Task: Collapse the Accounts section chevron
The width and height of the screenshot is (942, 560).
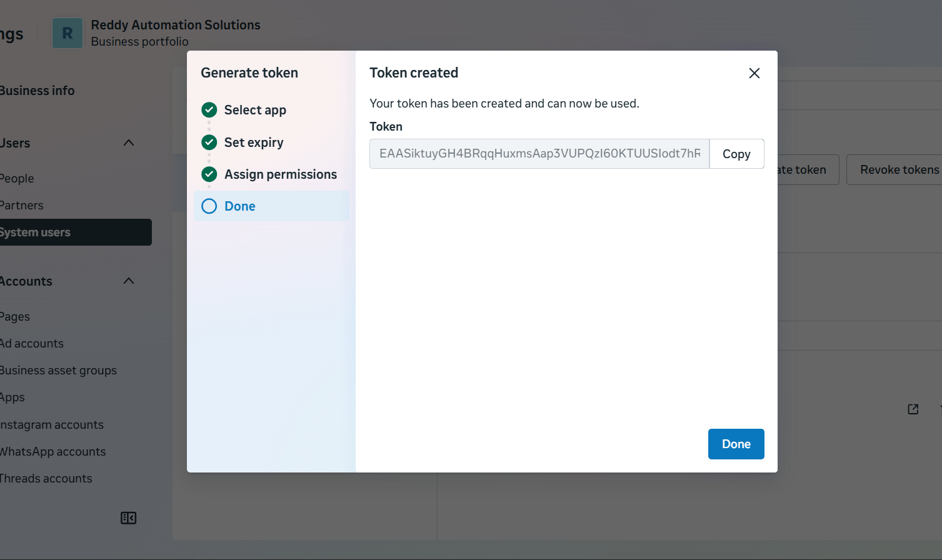Action: point(129,281)
